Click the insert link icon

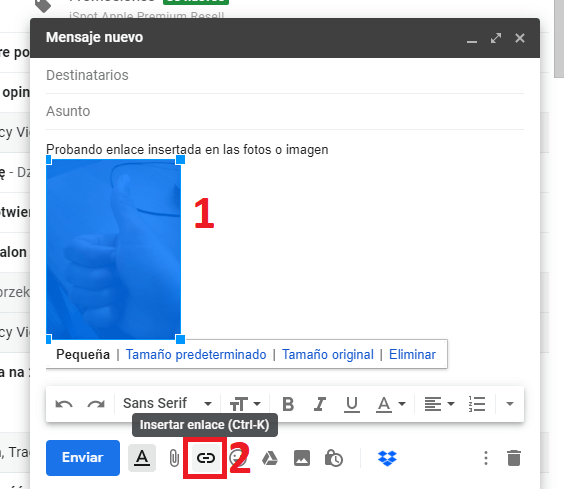pos(206,458)
